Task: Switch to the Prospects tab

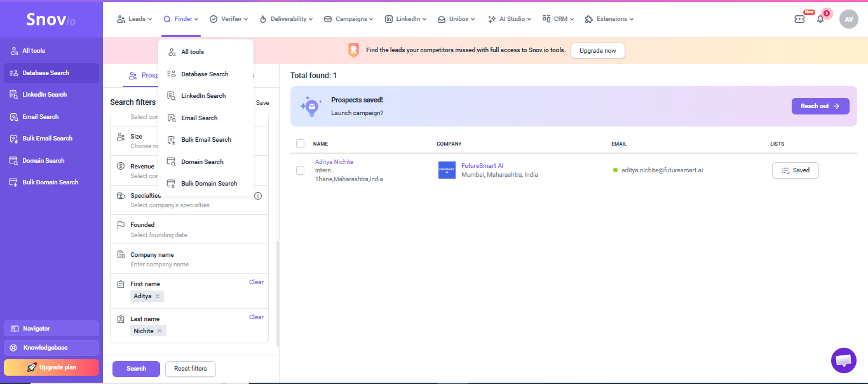Action: (143, 76)
